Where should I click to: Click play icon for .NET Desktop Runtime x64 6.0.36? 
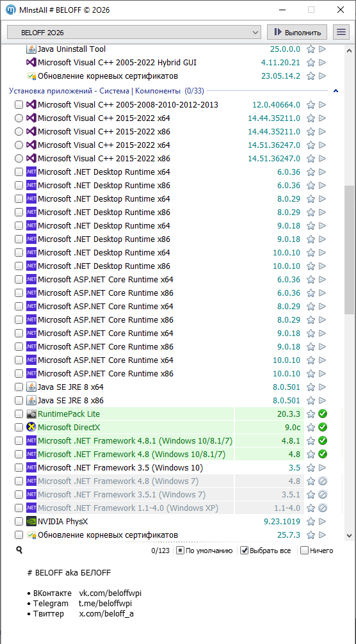(x=322, y=172)
